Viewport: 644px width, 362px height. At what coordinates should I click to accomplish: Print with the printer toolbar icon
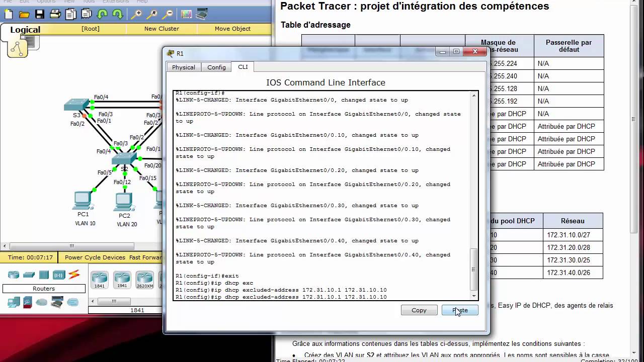pyautogui.click(x=55, y=14)
